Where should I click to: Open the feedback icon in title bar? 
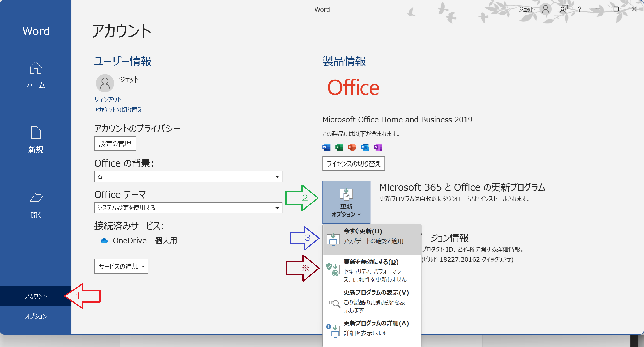coord(563,9)
